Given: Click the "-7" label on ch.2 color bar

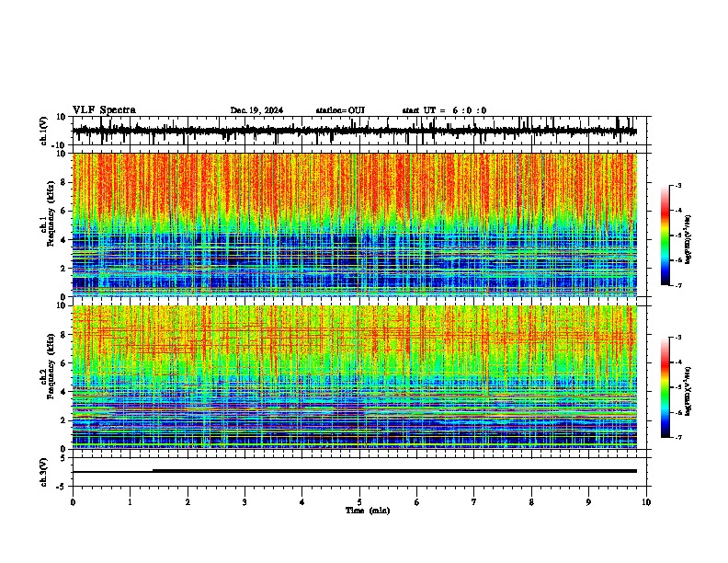Looking at the screenshot, I should point(678,437).
